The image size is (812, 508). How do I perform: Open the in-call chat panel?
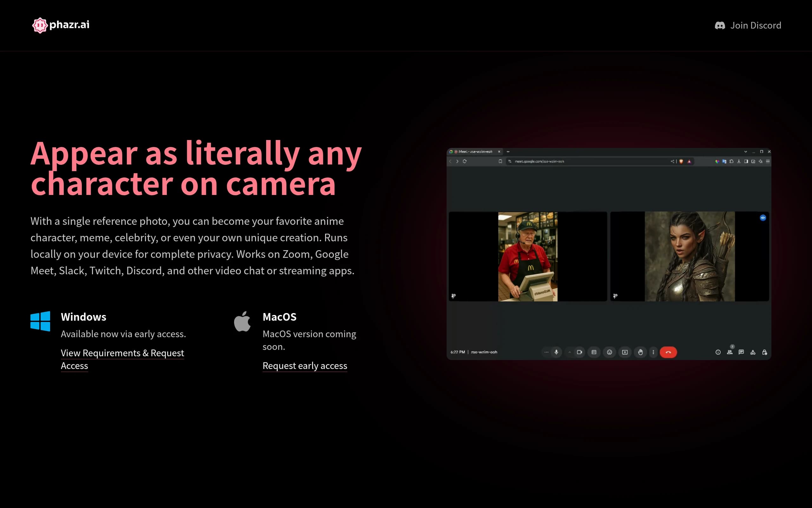point(741,352)
